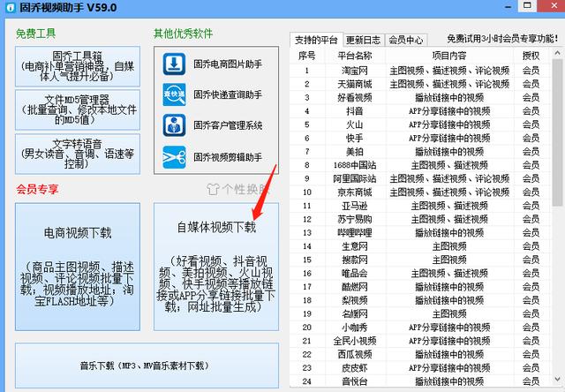Launch 文字转语音 tool
This screenshot has width=565, height=392.
78,154
